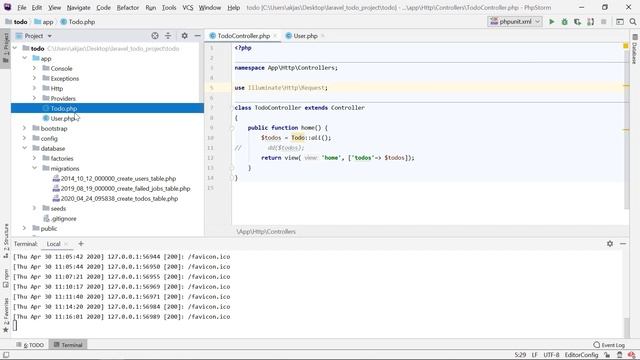The width and height of the screenshot is (640, 360).
Task: Hide the Project tool window
Action: pos(198,36)
